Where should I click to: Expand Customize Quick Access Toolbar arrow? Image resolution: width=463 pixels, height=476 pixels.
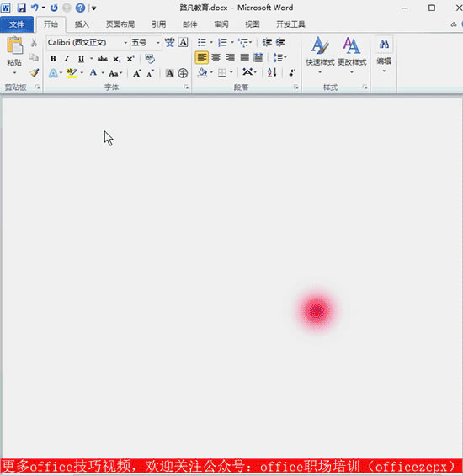tap(94, 8)
